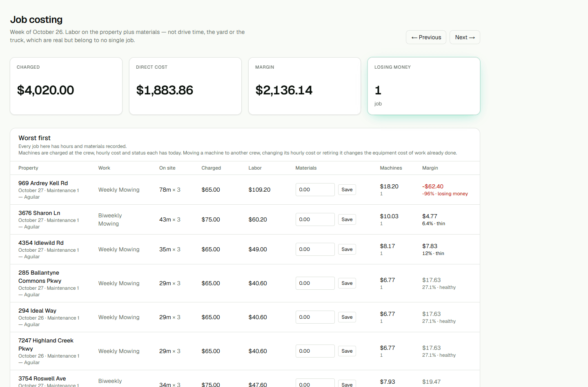Select property 285 Ballantyne Commons Pkwy

(40, 277)
